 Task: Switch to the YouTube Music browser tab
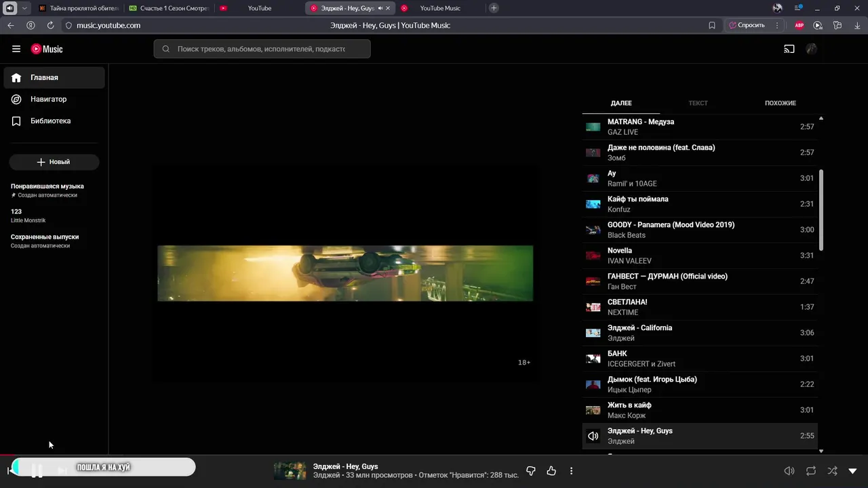(x=439, y=8)
